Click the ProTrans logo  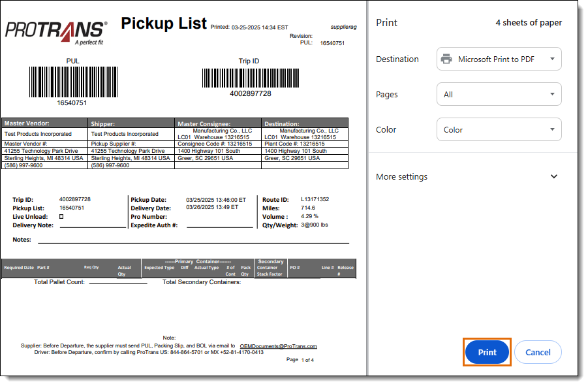(56, 33)
